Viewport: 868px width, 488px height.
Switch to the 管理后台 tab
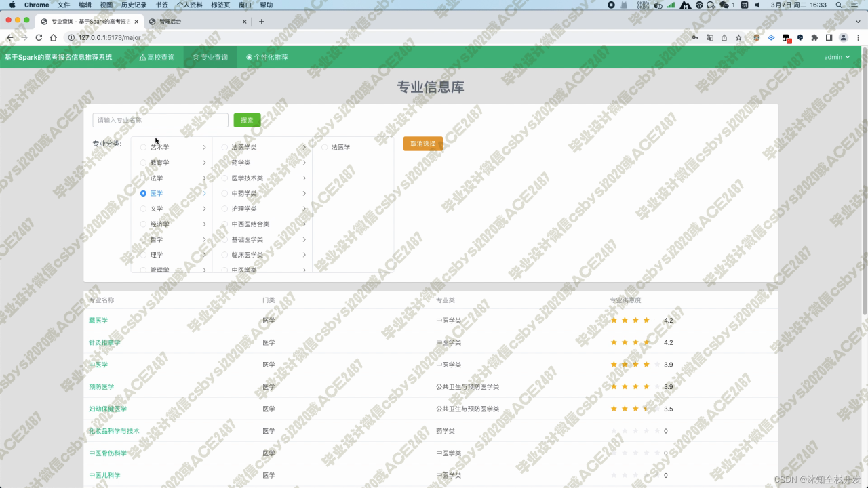coord(198,22)
